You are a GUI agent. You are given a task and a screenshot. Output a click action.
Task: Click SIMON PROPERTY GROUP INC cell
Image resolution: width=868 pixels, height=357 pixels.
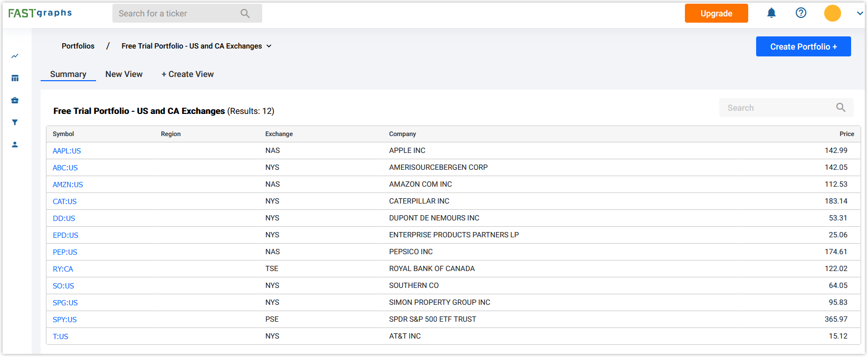point(440,302)
